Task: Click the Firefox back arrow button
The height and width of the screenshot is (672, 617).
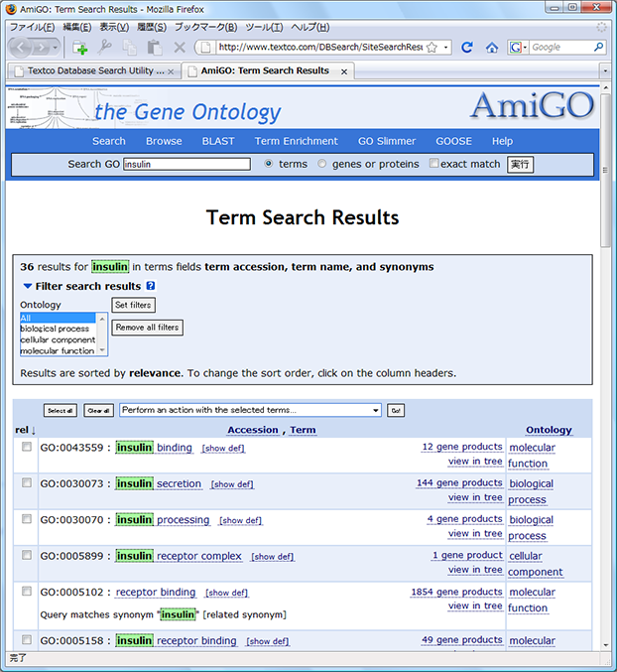Action: [21, 48]
